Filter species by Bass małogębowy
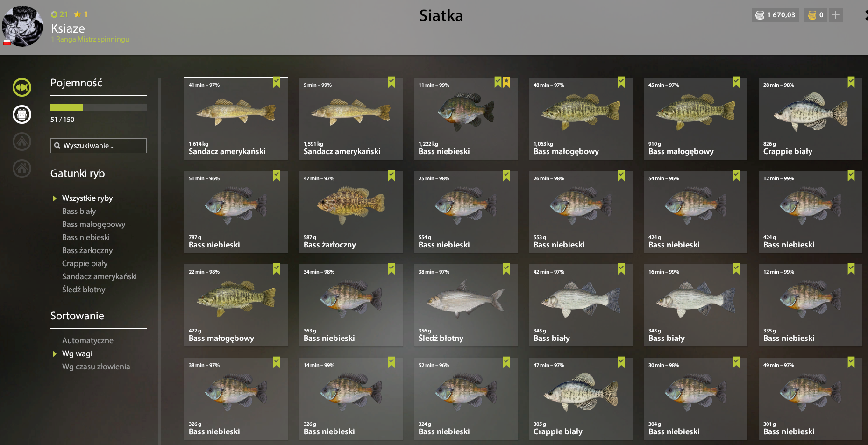Image resolution: width=868 pixels, height=445 pixels. (x=94, y=224)
